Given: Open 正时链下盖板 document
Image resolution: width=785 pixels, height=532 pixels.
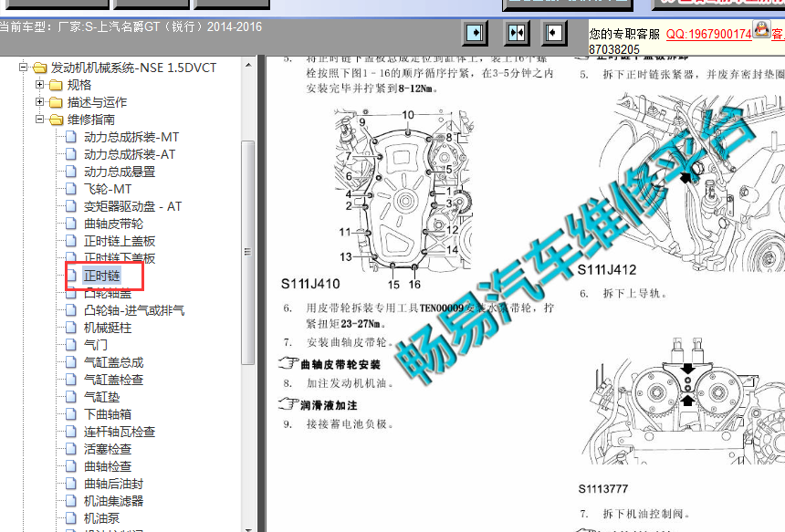Looking at the screenshot, I should (x=120, y=258).
